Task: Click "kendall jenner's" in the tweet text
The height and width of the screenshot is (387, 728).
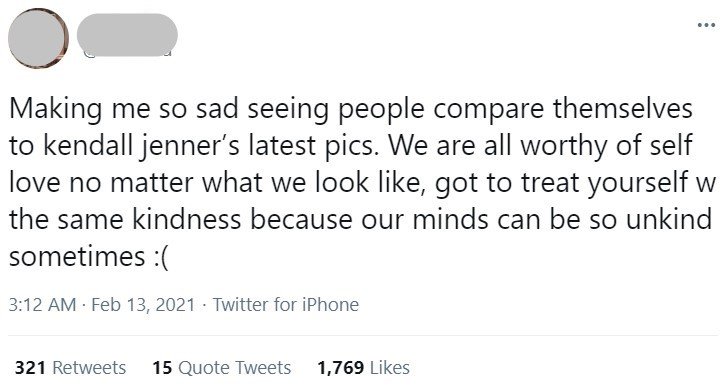Action: click(142, 147)
